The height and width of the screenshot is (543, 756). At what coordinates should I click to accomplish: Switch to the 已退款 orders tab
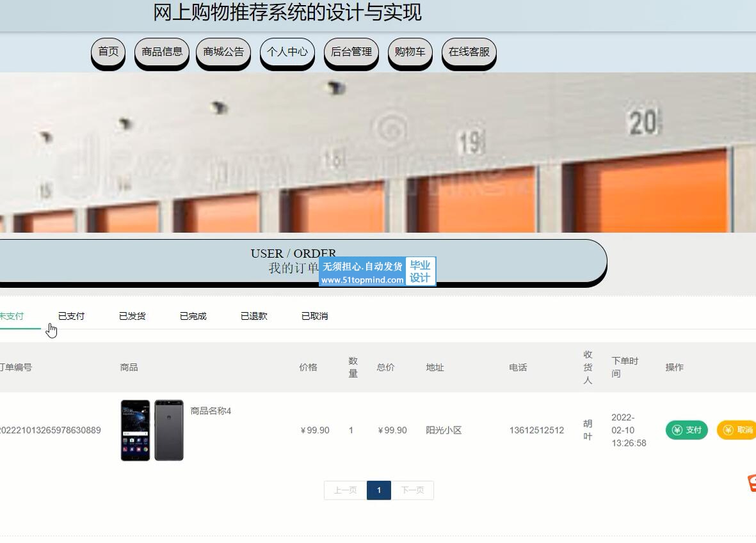coord(253,316)
